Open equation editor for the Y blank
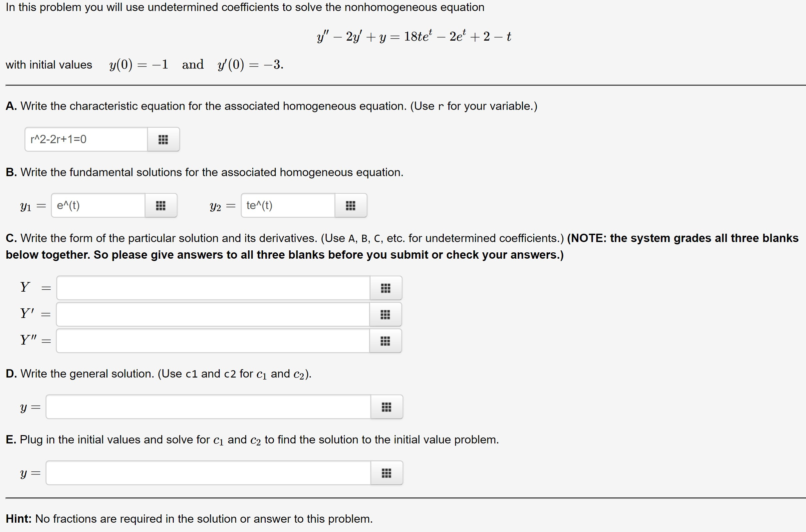 [x=386, y=288]
